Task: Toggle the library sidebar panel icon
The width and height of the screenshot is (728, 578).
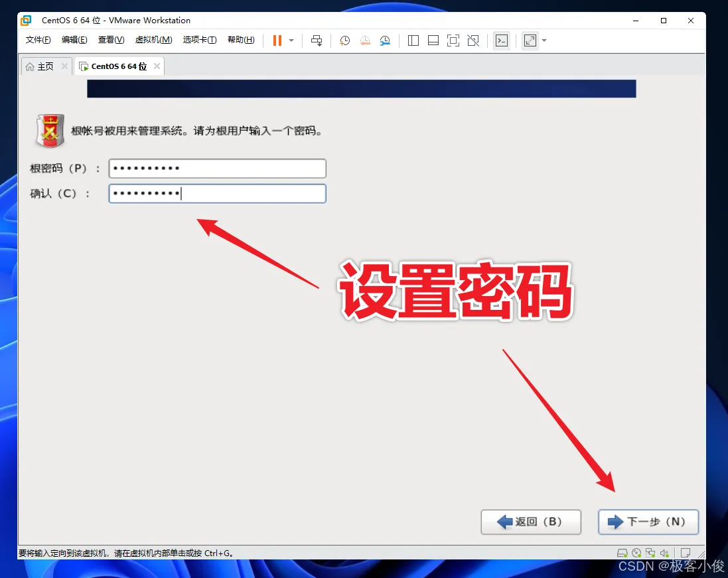Action: (413, 40)
